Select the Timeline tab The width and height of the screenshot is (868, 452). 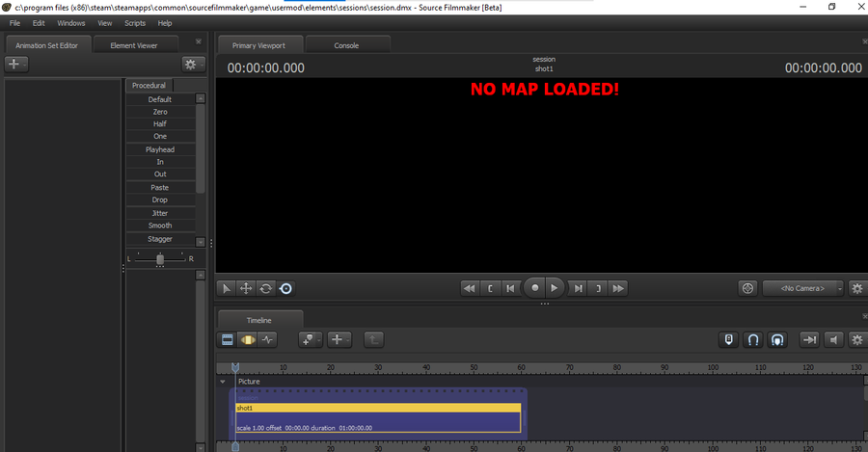(x=259, y=320)
